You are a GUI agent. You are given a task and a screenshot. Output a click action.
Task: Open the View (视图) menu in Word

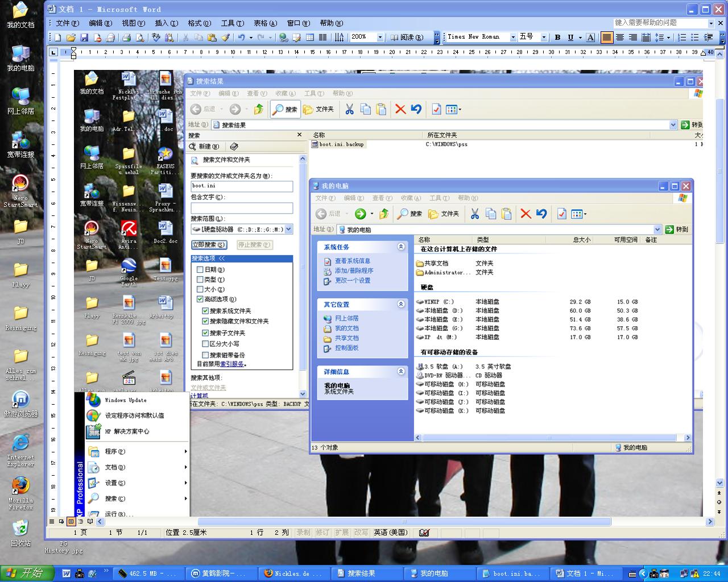133,23
